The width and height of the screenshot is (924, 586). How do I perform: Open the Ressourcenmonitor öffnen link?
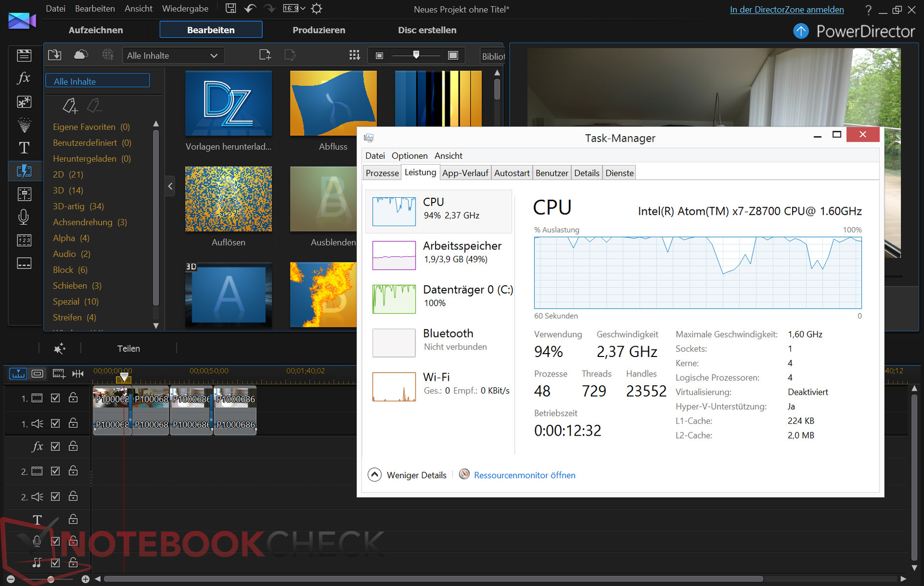[525, 475]
